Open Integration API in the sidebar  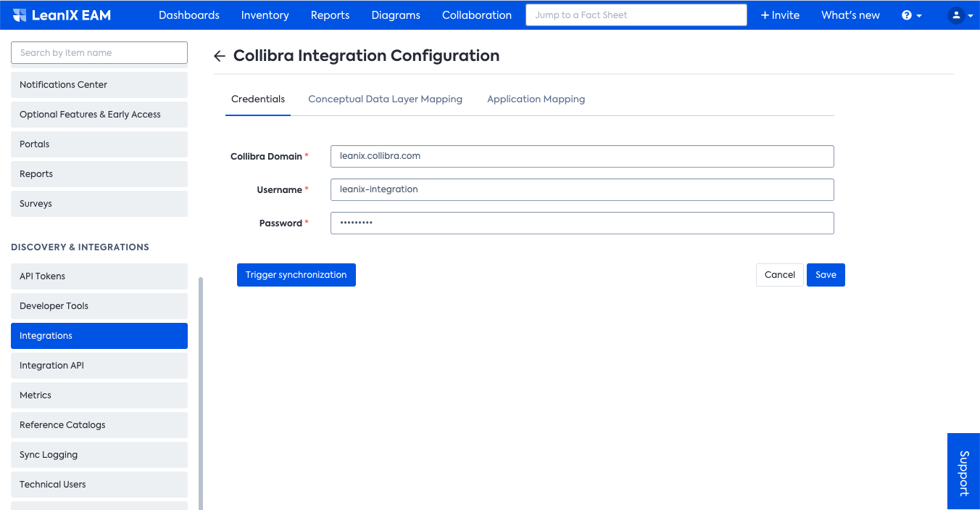tap(99, 366)
